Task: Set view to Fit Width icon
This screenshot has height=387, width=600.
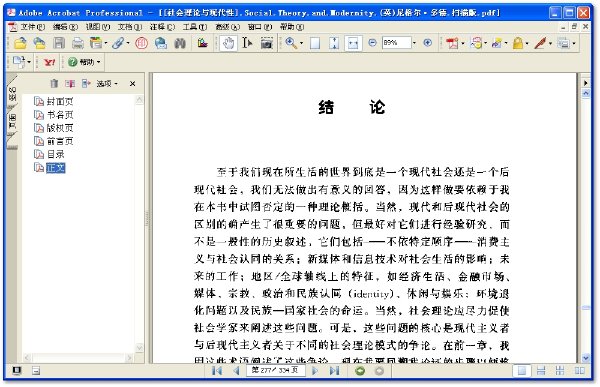Action: coord(353,43)
